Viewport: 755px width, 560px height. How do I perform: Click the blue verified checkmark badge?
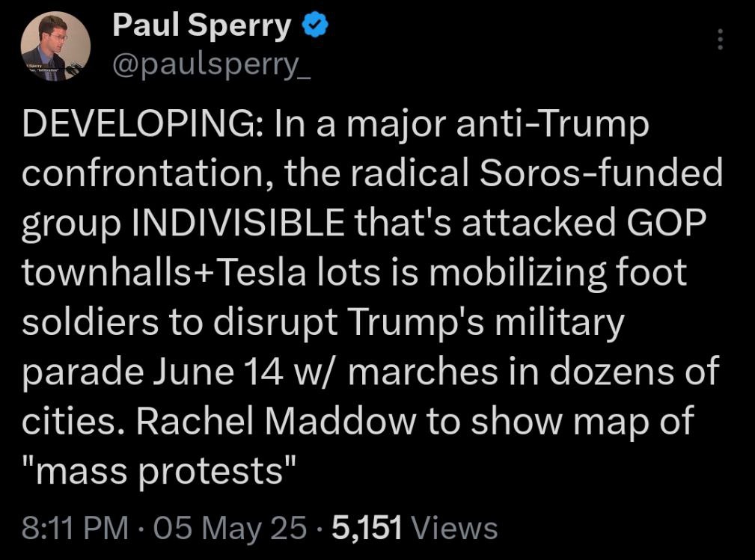pyautogui.click(x=315, y=25)
